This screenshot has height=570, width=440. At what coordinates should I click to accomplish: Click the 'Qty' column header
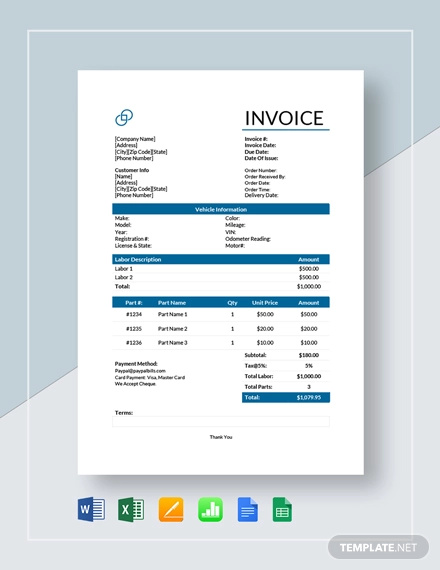(x=232, y=302)
